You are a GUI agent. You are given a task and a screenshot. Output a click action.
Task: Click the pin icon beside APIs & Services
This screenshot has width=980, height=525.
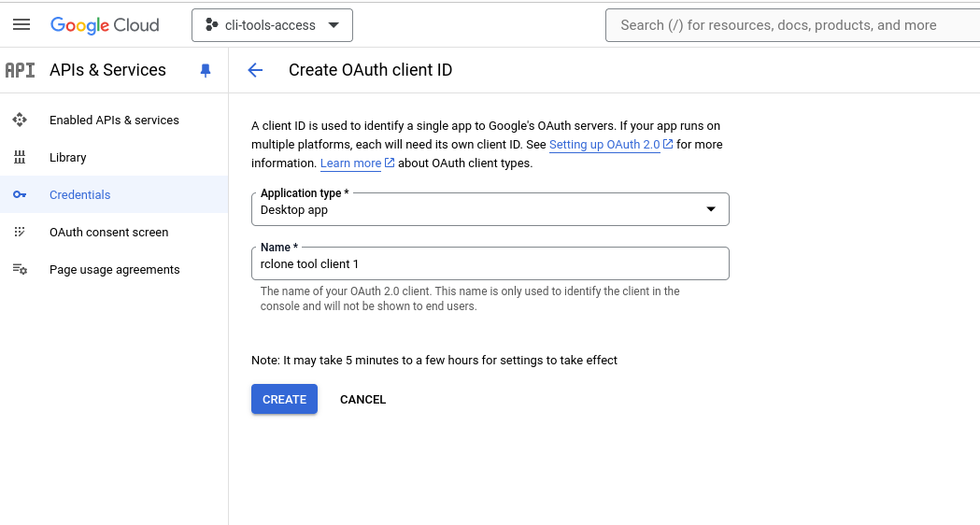coord(206,71)
